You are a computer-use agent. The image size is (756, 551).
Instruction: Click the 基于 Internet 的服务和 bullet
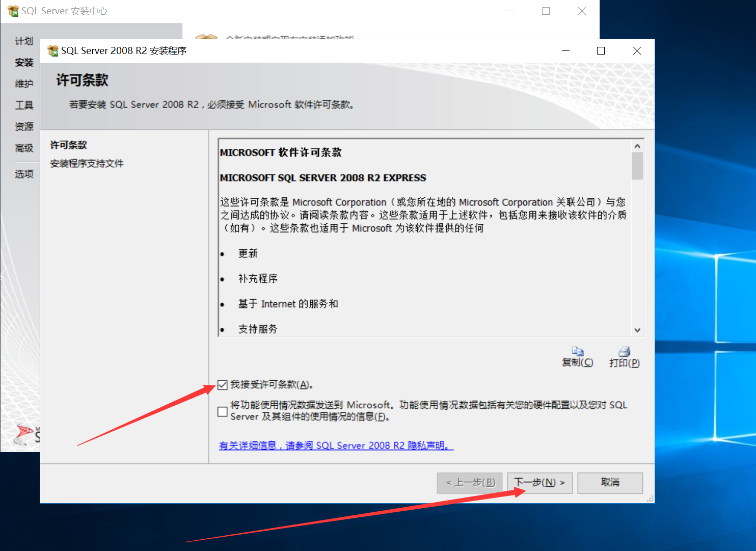coord(288,304)
